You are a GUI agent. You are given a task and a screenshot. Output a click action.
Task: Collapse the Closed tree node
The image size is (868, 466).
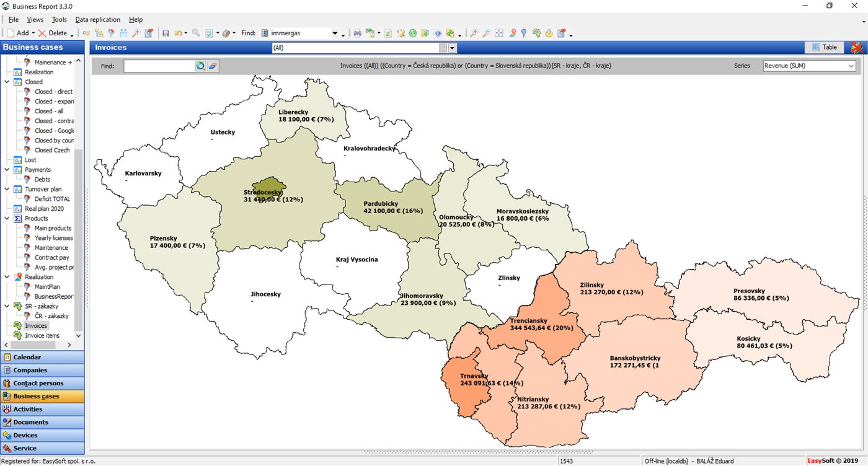pos(7,82)
